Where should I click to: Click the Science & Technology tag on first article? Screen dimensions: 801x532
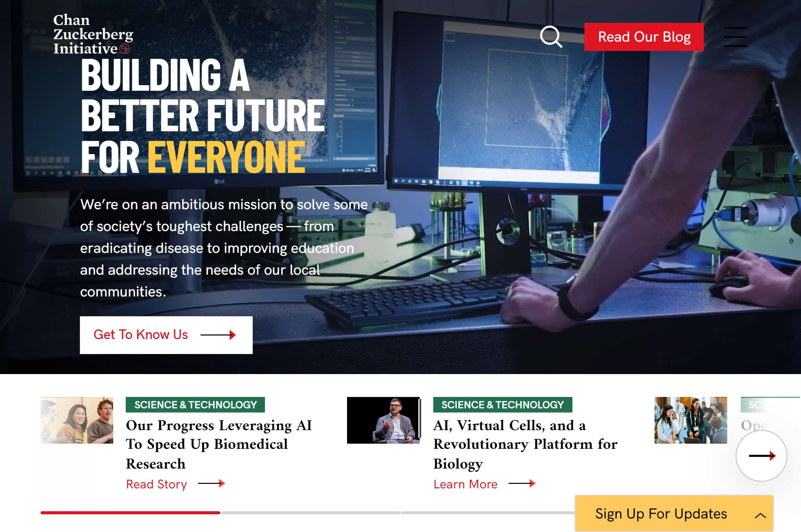196,404
